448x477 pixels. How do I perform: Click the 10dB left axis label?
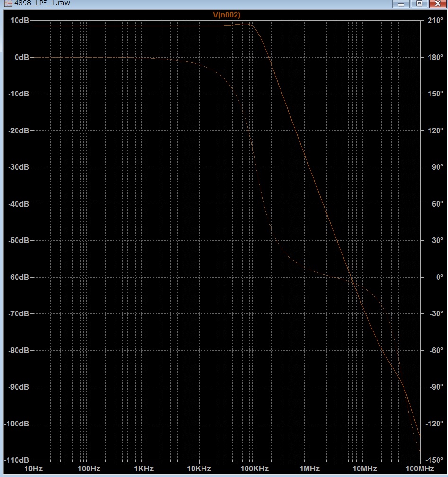tap(20, 21)
